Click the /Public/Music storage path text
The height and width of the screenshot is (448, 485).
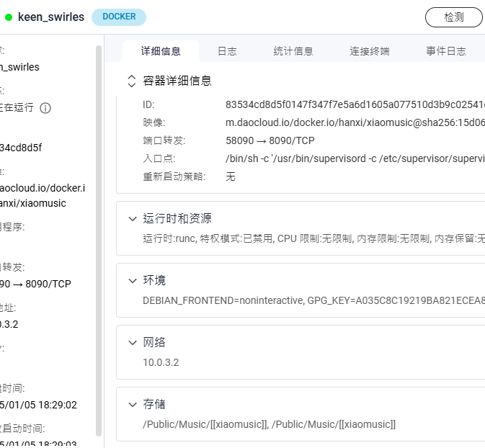click(269, 424)
